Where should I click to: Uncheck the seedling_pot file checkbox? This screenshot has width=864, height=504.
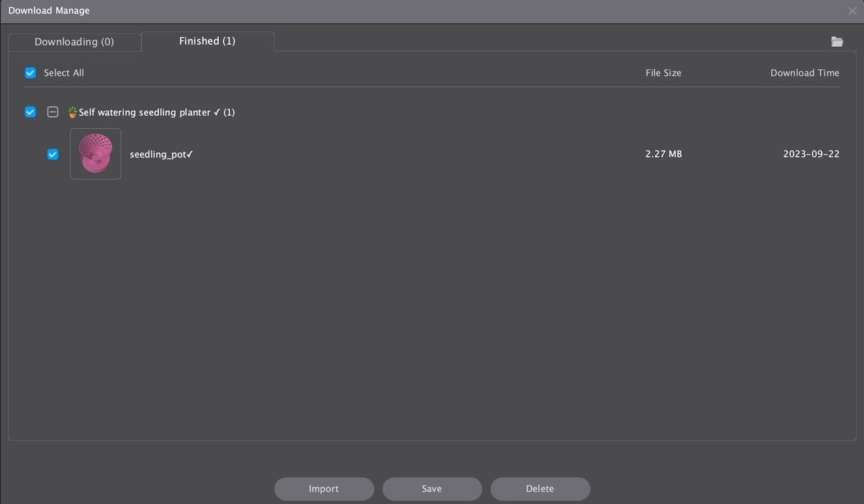(x=53, y=154)
